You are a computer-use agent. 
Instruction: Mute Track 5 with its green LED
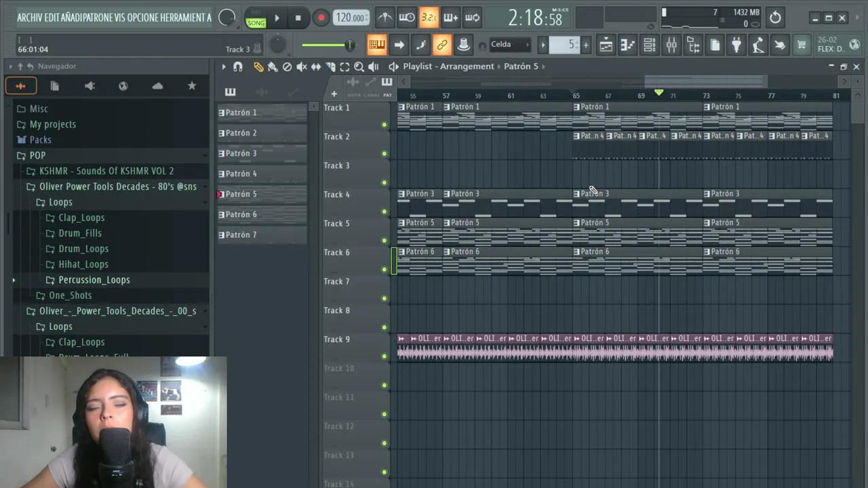click(384, 241)
